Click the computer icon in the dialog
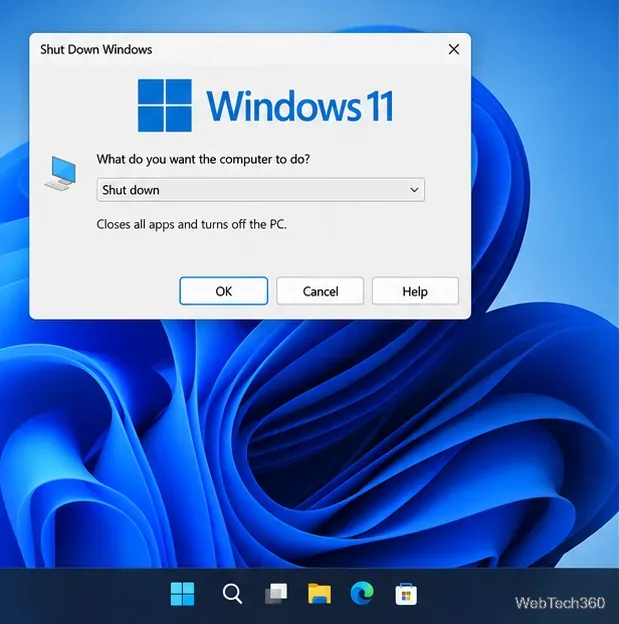Image resolution: width=619 pixels, height=624 pixels. tap(60, 174)
